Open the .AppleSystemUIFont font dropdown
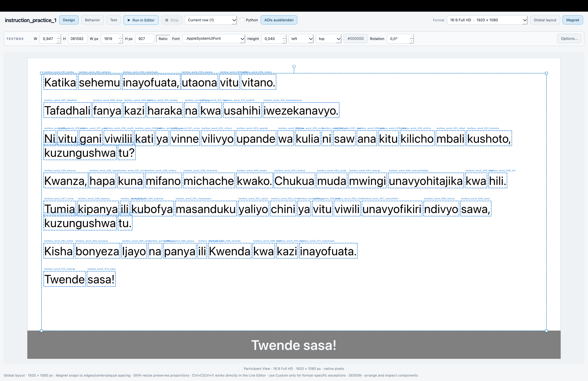588x381 pixels. tap(213, 39)
